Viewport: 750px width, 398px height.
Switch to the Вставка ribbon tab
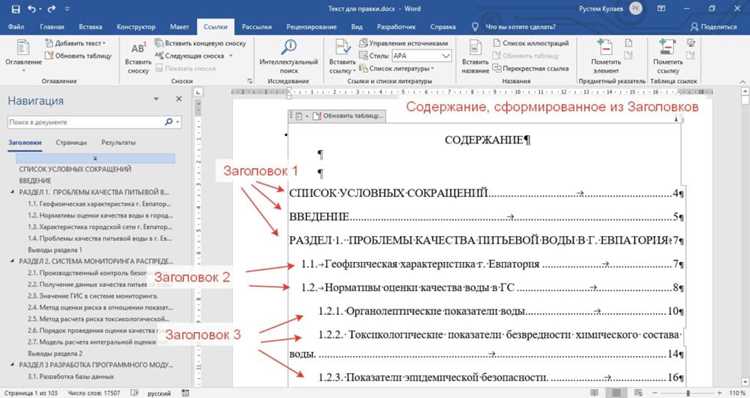tap(90, 27)
